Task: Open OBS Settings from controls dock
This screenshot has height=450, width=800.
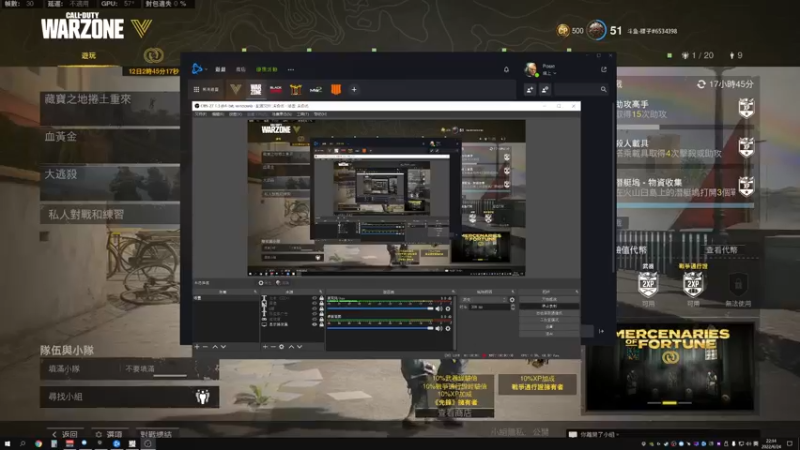Action: (548, 327)
